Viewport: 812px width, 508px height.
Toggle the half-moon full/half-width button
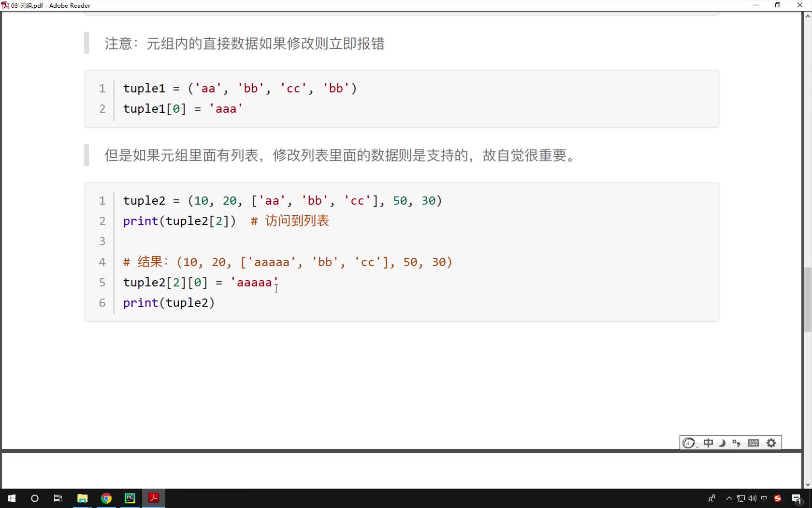pyautogui.click(x=722, y=443)
